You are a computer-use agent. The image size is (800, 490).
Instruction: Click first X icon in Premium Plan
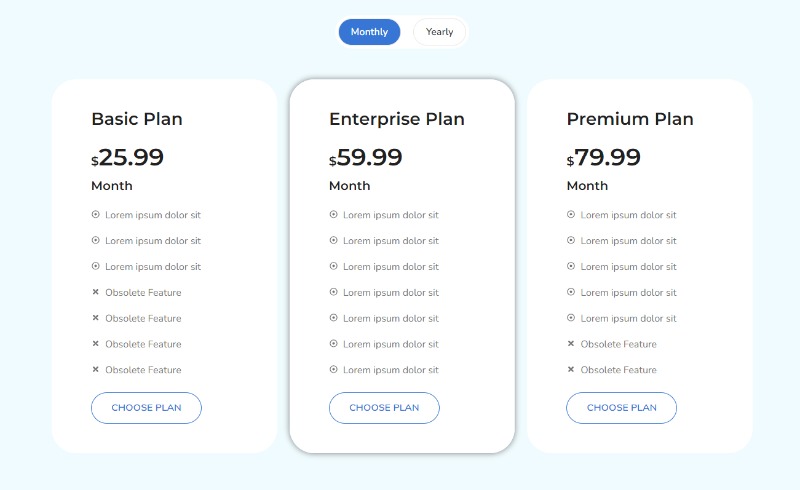pyautogui.click(x=571, y=344)
